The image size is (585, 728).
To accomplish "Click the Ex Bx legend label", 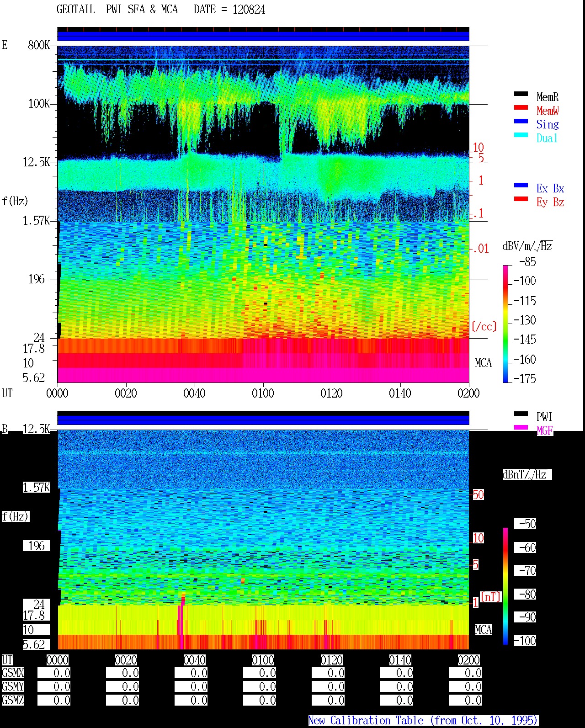I will 550,188.
